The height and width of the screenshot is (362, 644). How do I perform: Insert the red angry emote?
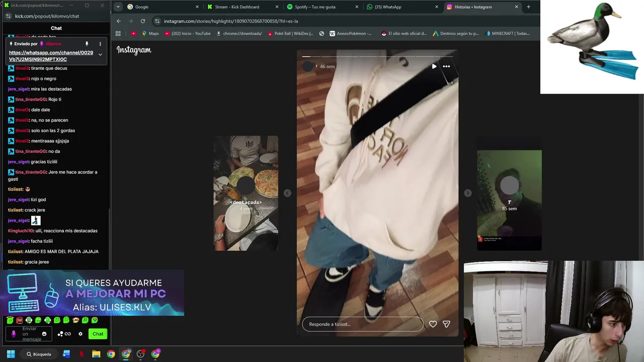coord(19,320)
